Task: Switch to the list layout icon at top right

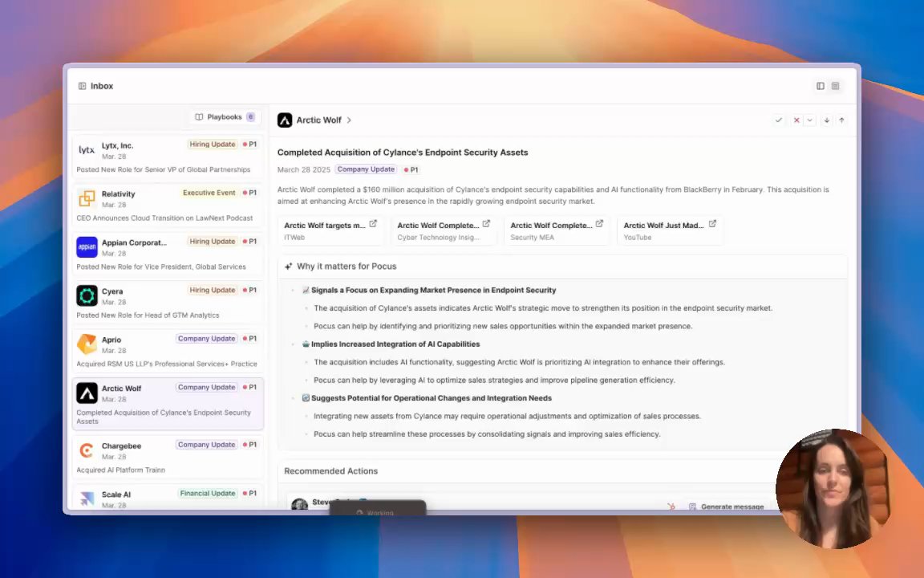Action: click(x=835, y=86)
